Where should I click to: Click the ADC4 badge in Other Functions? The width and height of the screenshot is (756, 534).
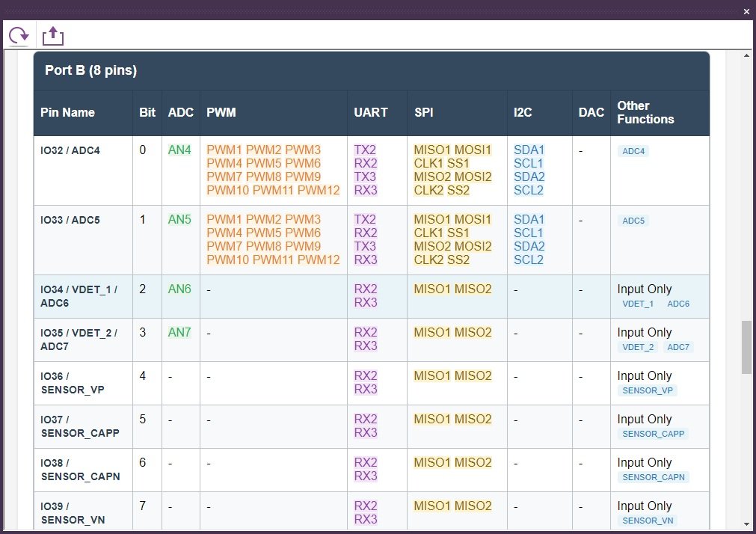pos(633,151)
